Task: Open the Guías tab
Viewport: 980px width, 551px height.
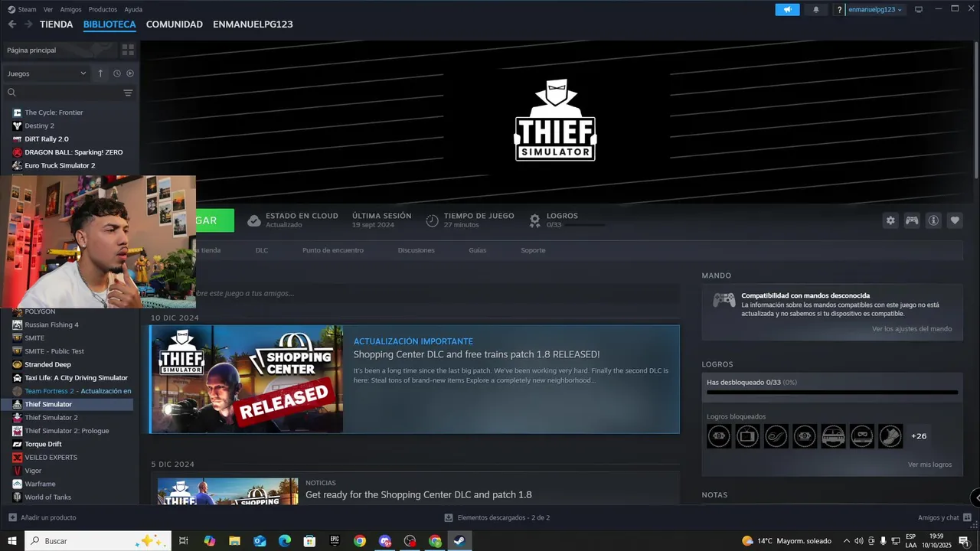Action: pyautogui.click(x=478, y=250)
